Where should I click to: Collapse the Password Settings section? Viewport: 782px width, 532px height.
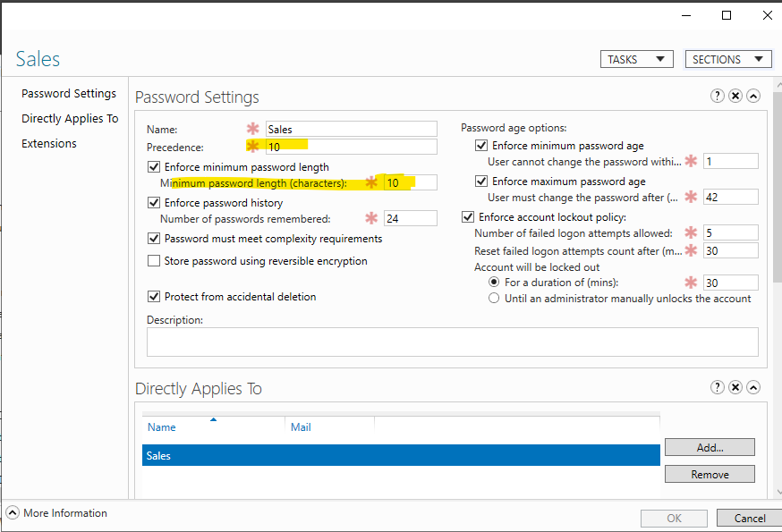(753, 97)
